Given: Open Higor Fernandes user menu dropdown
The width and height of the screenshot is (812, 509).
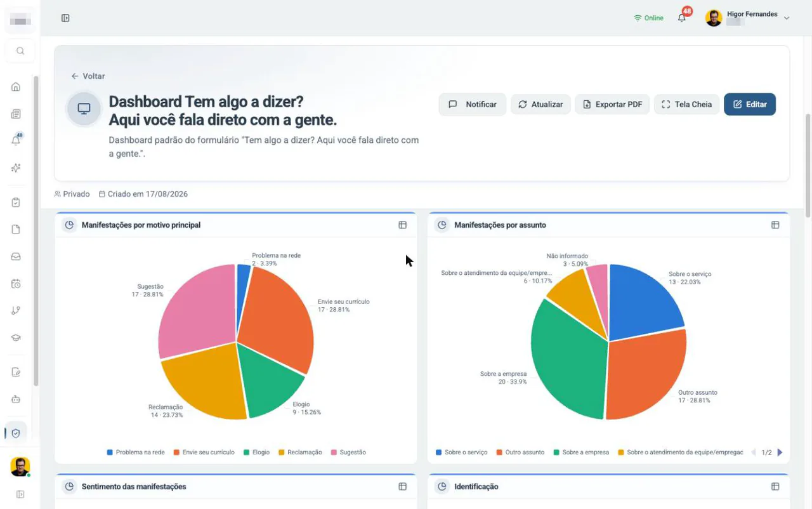Looking at the screenshot, I should pos(747,18).
